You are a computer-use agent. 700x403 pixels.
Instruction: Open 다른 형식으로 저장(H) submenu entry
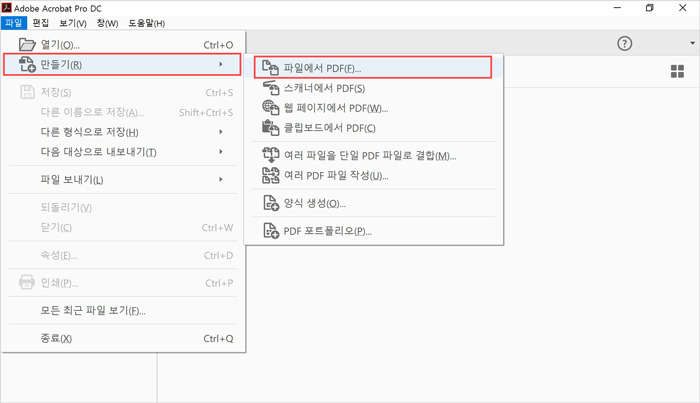pyautogui.click(x=123, y=132)
